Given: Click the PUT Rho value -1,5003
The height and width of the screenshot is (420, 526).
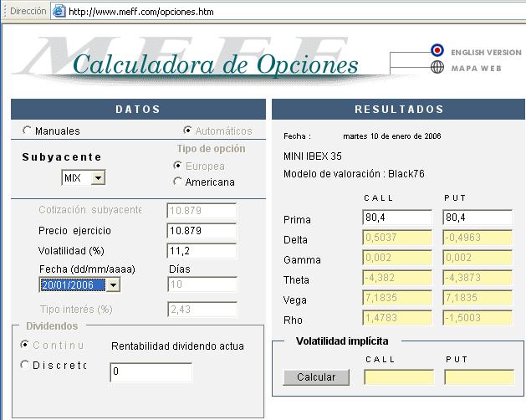Looking at the screenshot, I should [x=477, y=318].
